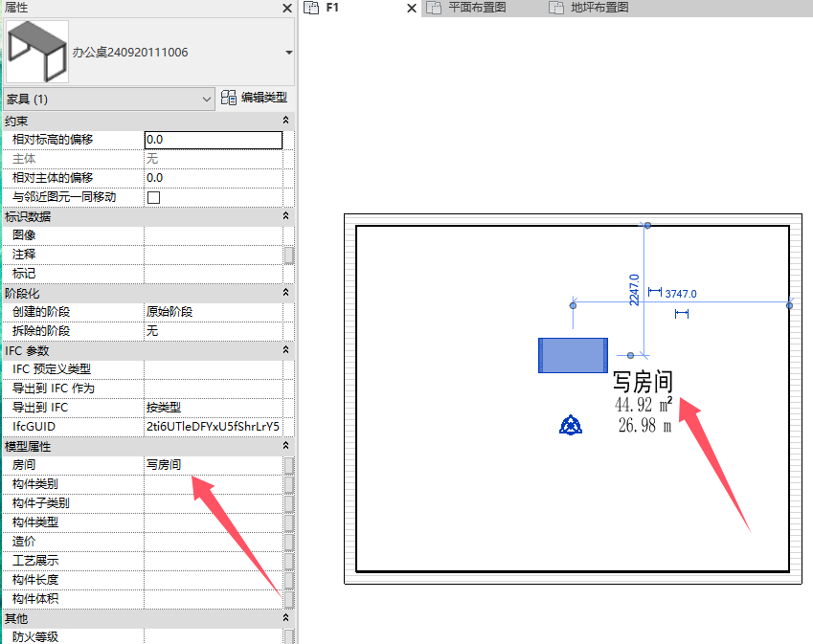Screen dimensions: 813x644
Task: Switch to the 地坪布置图 tab
Action: [x=598, y=8]
